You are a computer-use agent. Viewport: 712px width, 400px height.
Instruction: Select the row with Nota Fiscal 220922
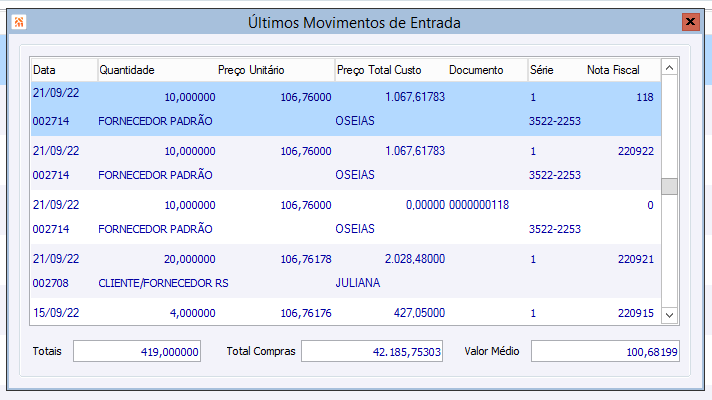click(x=346, y=163)
